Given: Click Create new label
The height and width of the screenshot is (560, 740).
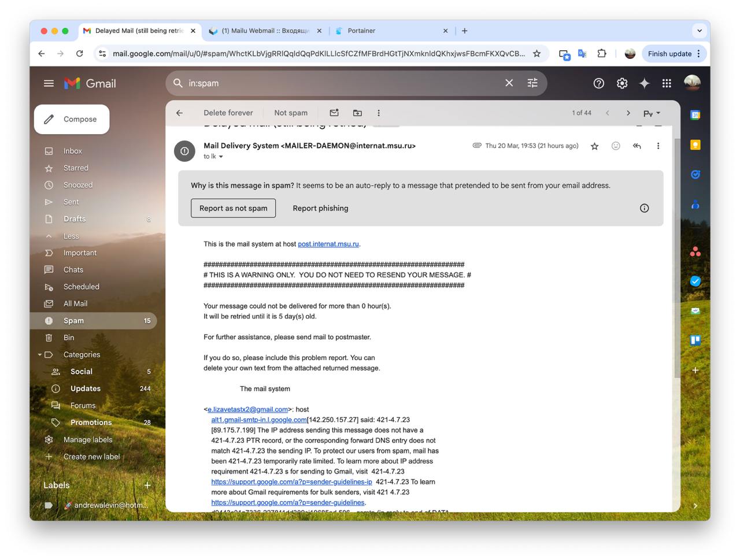Looking at the screenshot, I should click(x=93, y=457).
